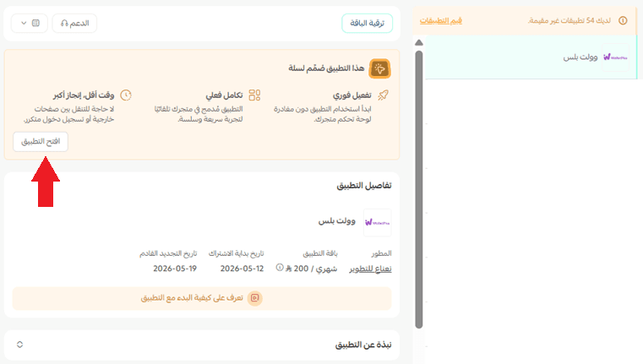The height and width of the screenshot is (364, 643).
Task: Click the تاريخ التجديد القادم label
Action: [168, 253]
